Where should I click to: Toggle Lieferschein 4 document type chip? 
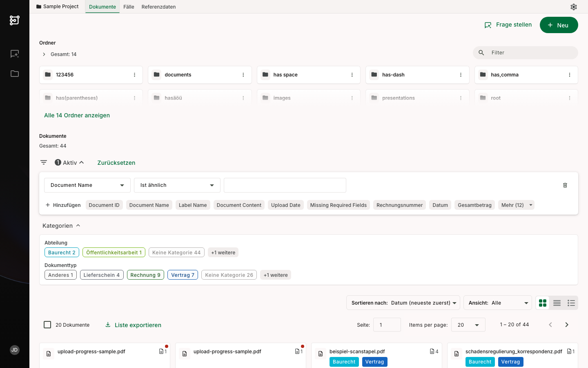click(x=102, y=275)
